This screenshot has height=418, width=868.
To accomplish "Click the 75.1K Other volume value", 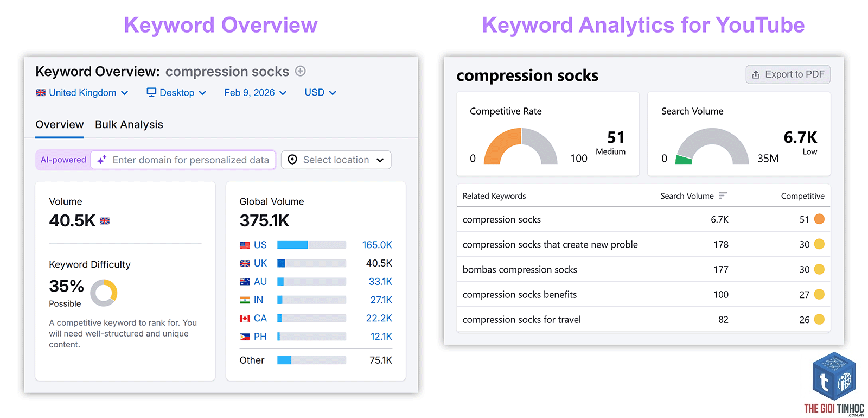I will 381,360.
